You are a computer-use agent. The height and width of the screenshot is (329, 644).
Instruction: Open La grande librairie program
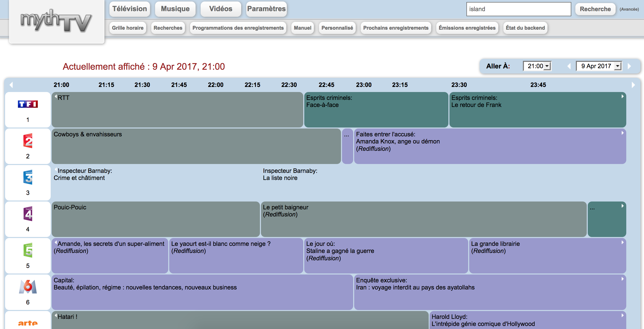[547, 256]
